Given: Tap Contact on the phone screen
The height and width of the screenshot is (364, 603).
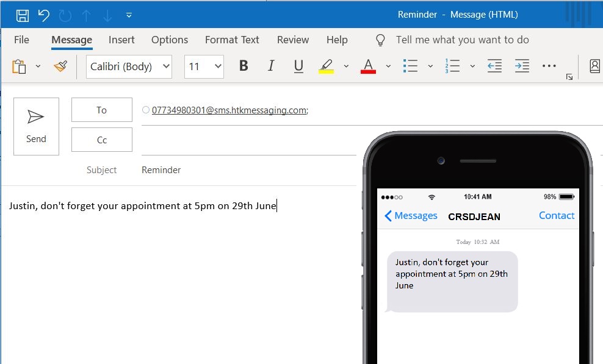Looking at the screenshot, I should [557, 216].
